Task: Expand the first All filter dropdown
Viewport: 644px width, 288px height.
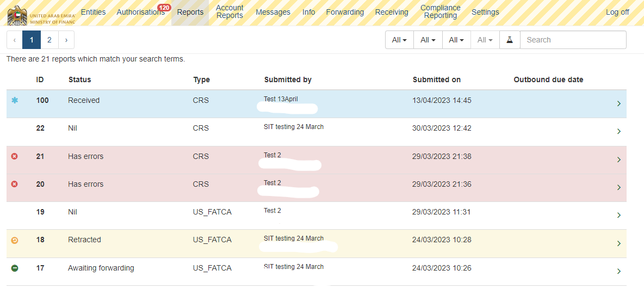Action: pos(399,40)
